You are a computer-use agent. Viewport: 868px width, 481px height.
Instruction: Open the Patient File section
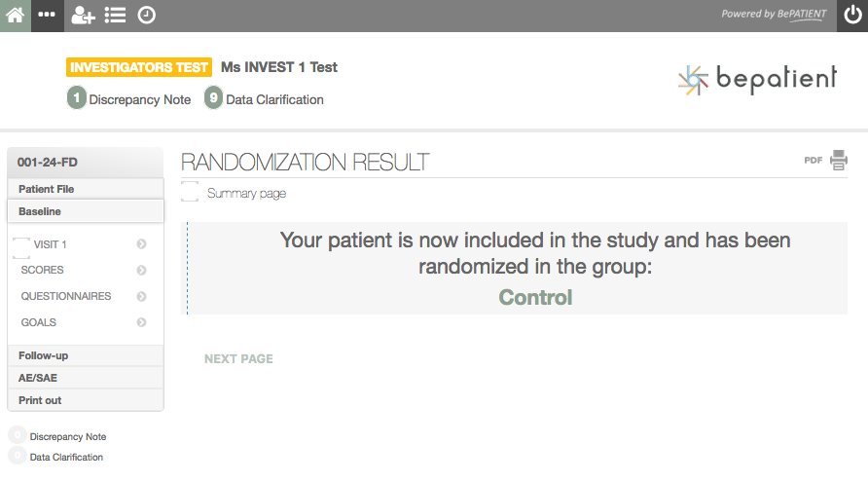tap(46, 189)
